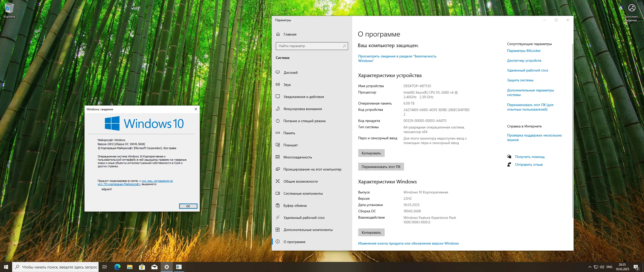644x272 pixels.
Task: Select Storage (Память) in the sidebar
Action: (289, 133)
